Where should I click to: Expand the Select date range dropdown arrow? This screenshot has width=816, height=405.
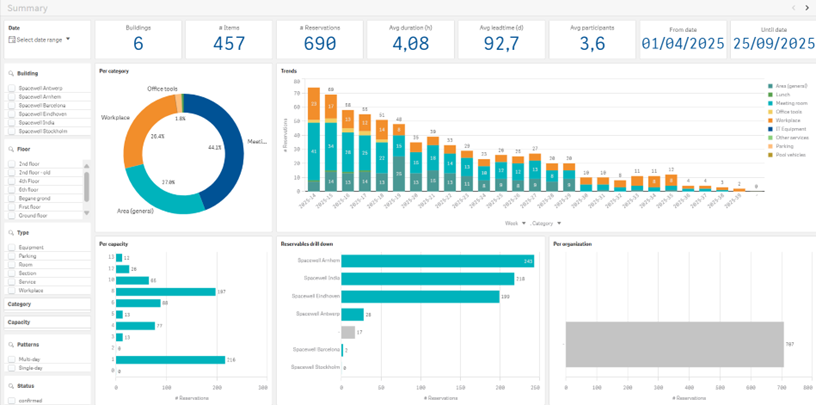pos(68,39)
